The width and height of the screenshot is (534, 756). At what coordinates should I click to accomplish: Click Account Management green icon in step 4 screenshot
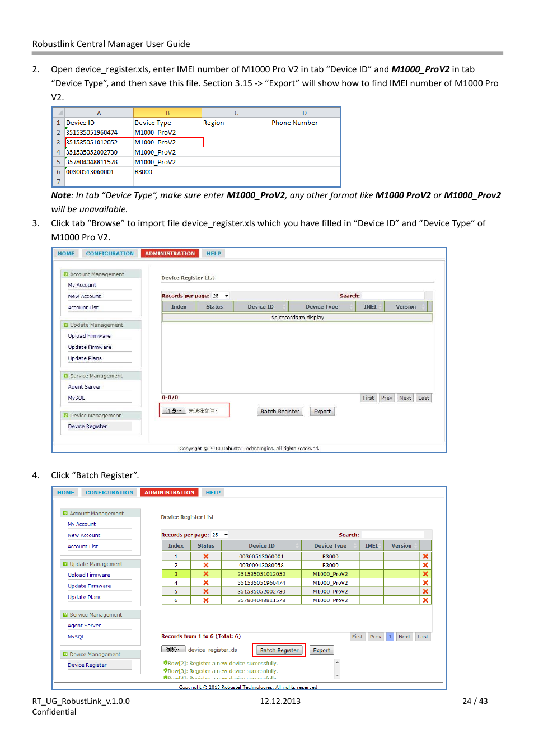click(x=65, y=513)
